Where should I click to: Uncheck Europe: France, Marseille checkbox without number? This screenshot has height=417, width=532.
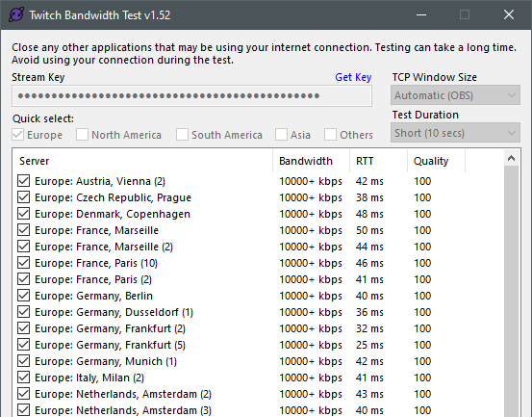(23, 230)
